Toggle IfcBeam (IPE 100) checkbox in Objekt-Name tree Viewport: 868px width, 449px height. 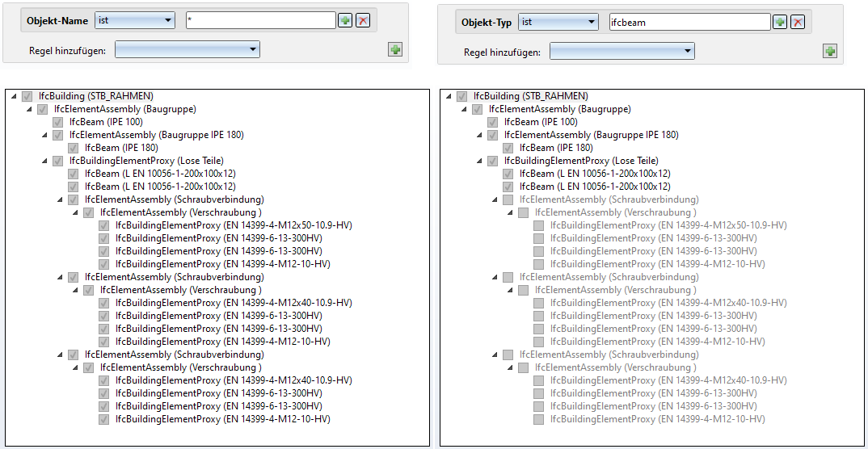pyautogui.click(x=57, y=122)
